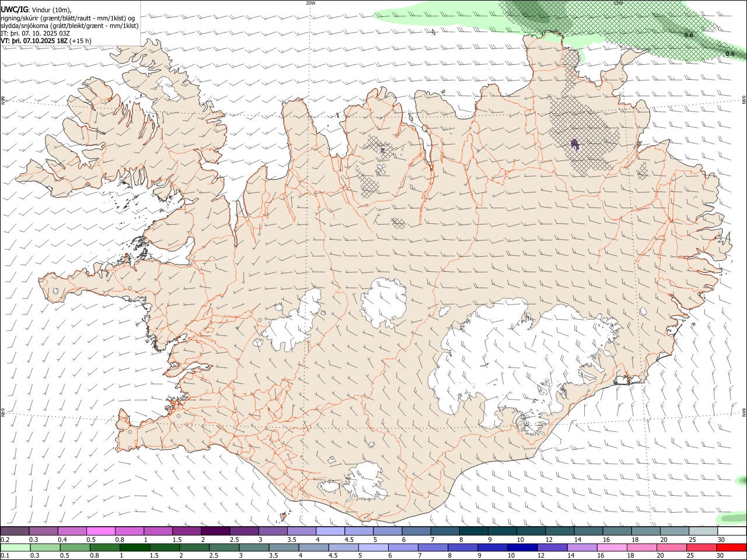Select the light grey 25–30 snow swatch

tap(703, 531)
